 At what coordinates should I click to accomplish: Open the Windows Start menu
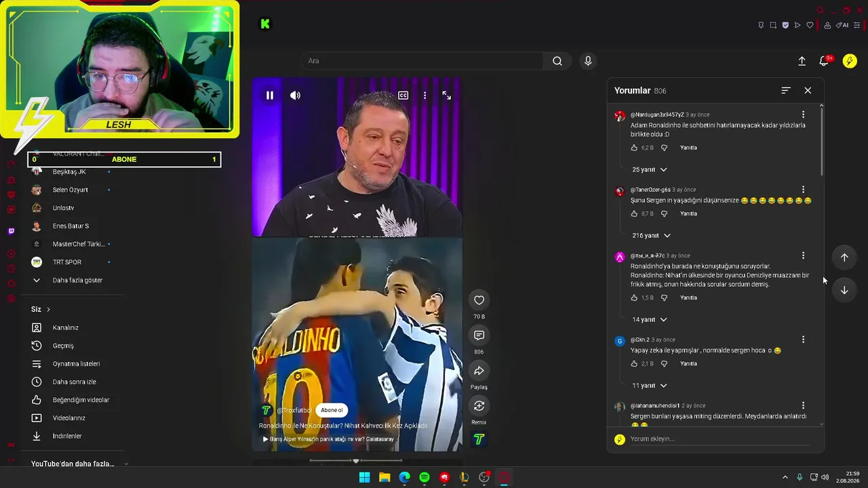point(364,477)
